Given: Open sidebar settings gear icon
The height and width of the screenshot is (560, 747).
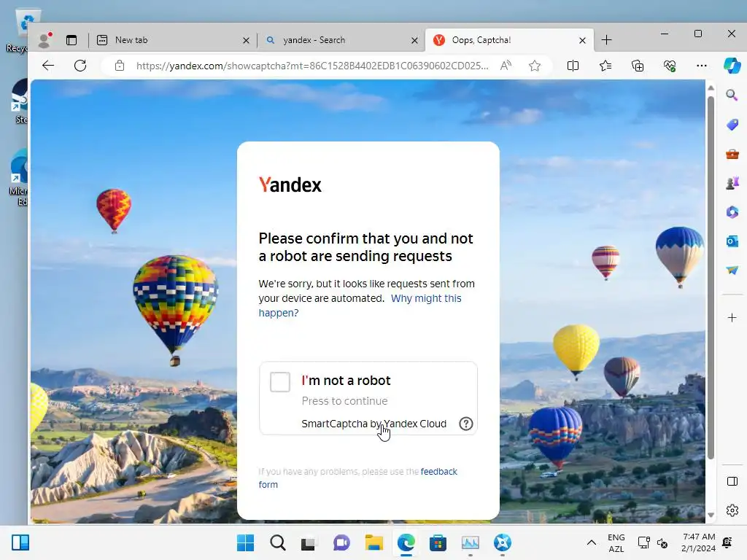Looking at the screenshot, I should click(x=732, y=510).
